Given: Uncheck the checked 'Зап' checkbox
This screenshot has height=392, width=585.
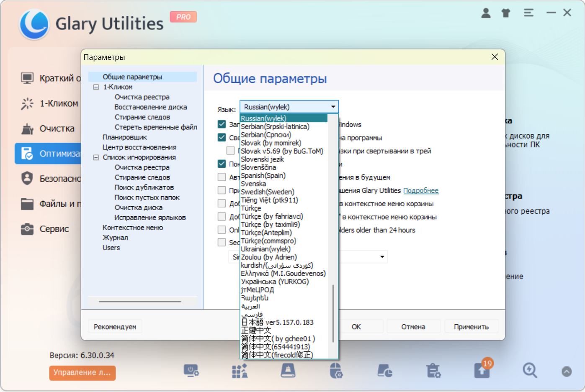Looking at the screenshot, I should pos(222,124).
